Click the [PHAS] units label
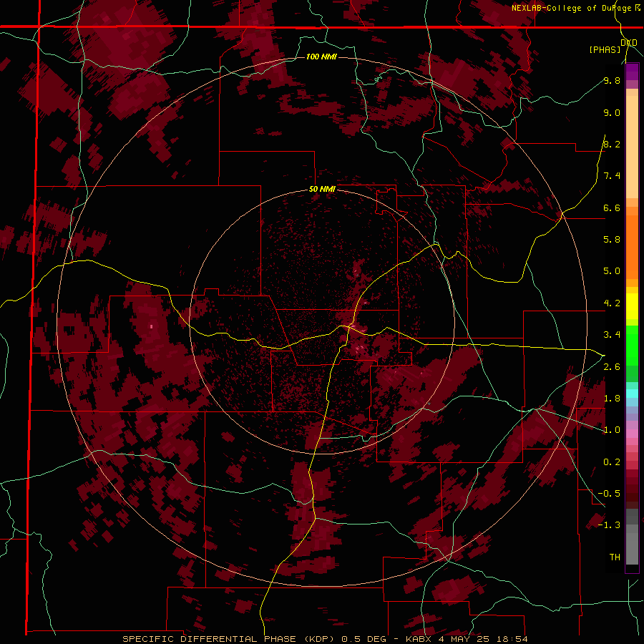 605,49
